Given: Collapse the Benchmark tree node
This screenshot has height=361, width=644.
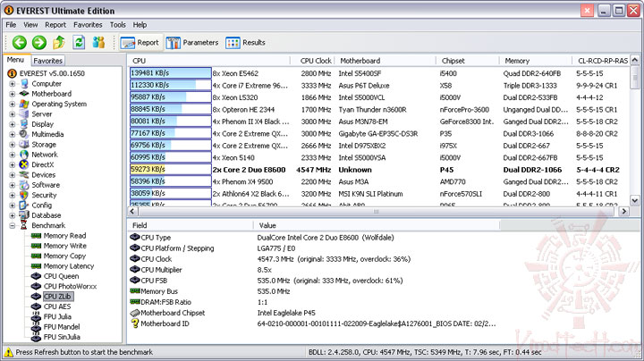Looking at the screenshot, I should (x=13, y=225).
